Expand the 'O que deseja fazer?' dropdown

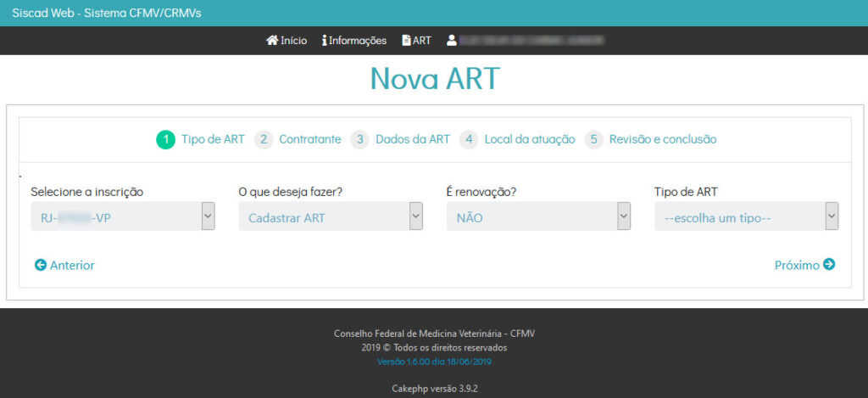tap(330, 217)
